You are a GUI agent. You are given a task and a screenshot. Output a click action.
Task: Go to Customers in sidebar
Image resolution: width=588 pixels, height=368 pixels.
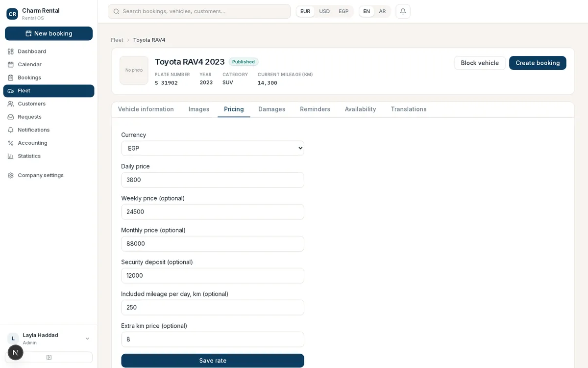[49, 104]
